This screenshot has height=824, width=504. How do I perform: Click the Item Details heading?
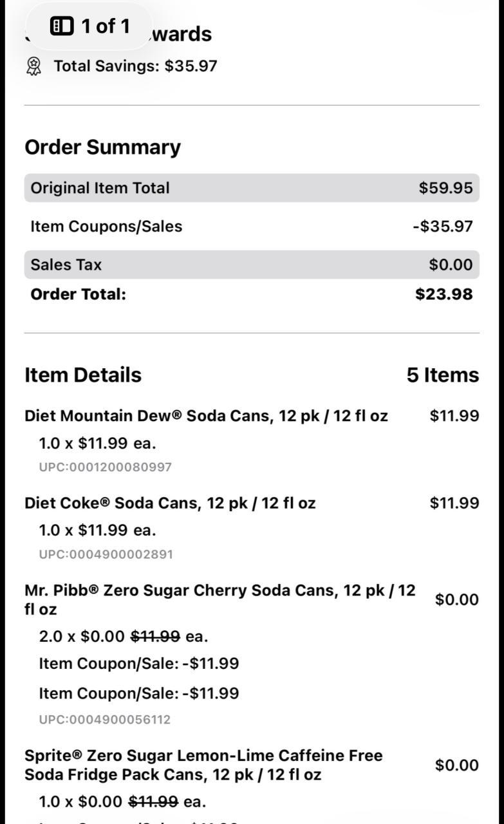83,375
